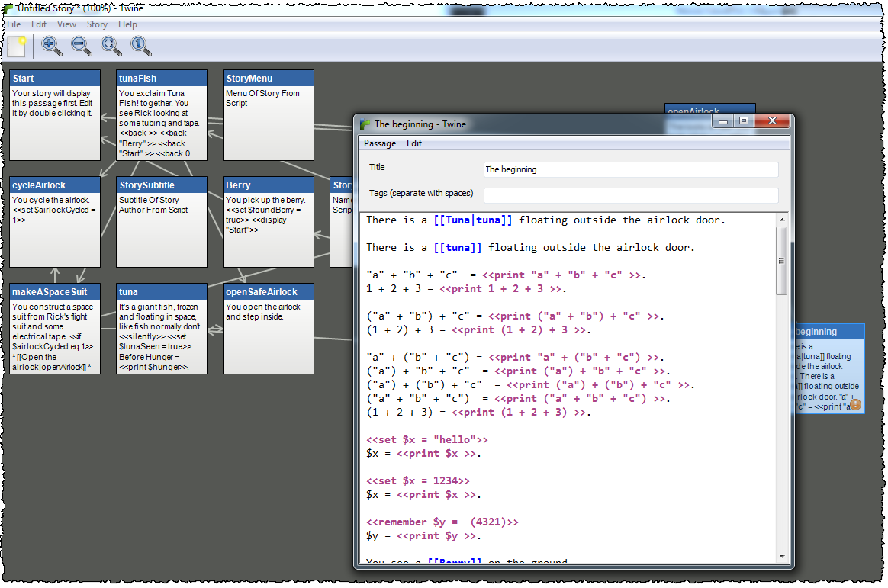Open the Passage menu in the editor window

[x=379, y=143]
